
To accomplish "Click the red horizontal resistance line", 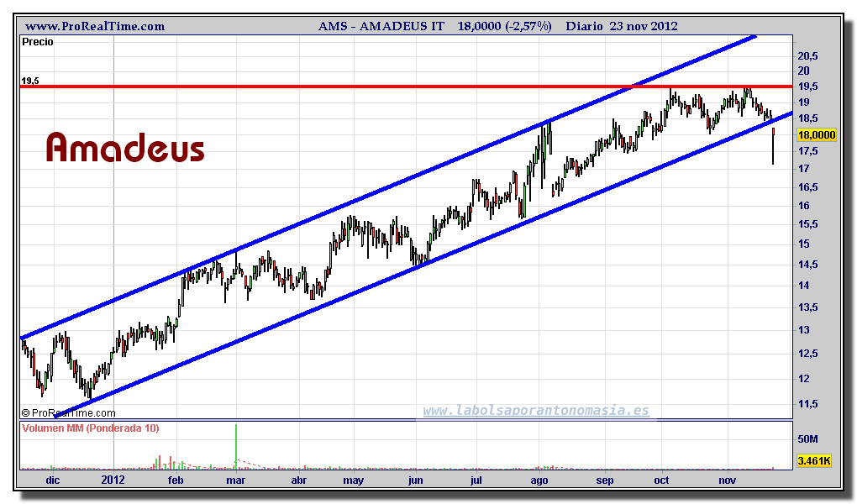I will [406, 87].
